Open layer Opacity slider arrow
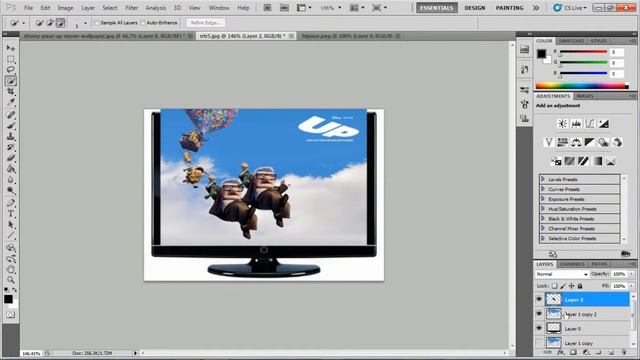Screen dimensions: 640x360 coord(631,274)
